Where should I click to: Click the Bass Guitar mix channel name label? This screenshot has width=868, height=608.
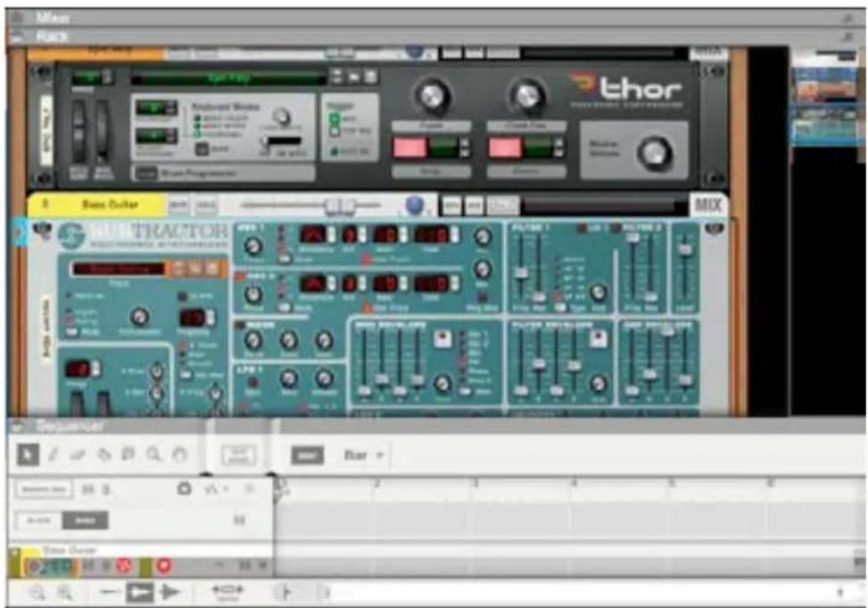tap(110, 205)
